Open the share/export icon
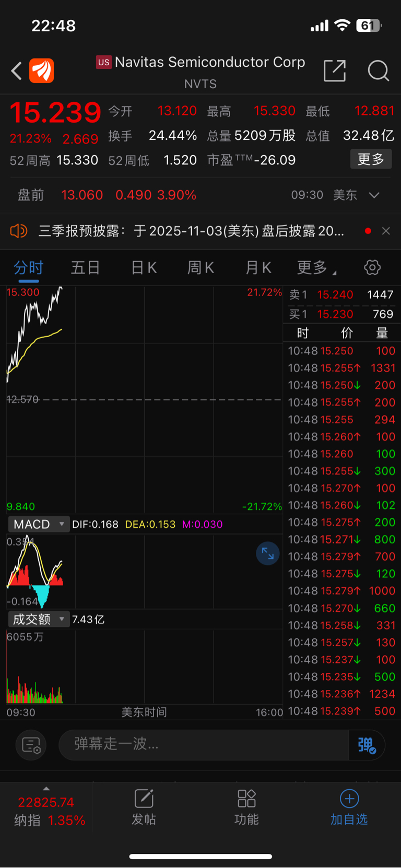401x868 pixels. tap(335, 70)
